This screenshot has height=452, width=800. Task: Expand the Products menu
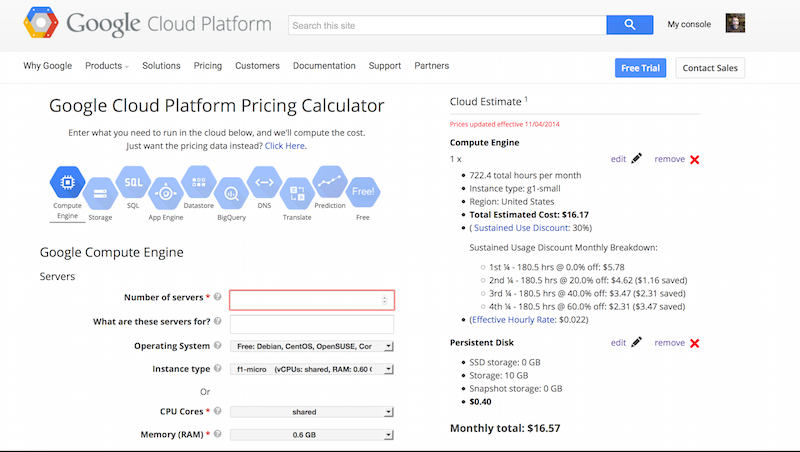tap(107, 66)
